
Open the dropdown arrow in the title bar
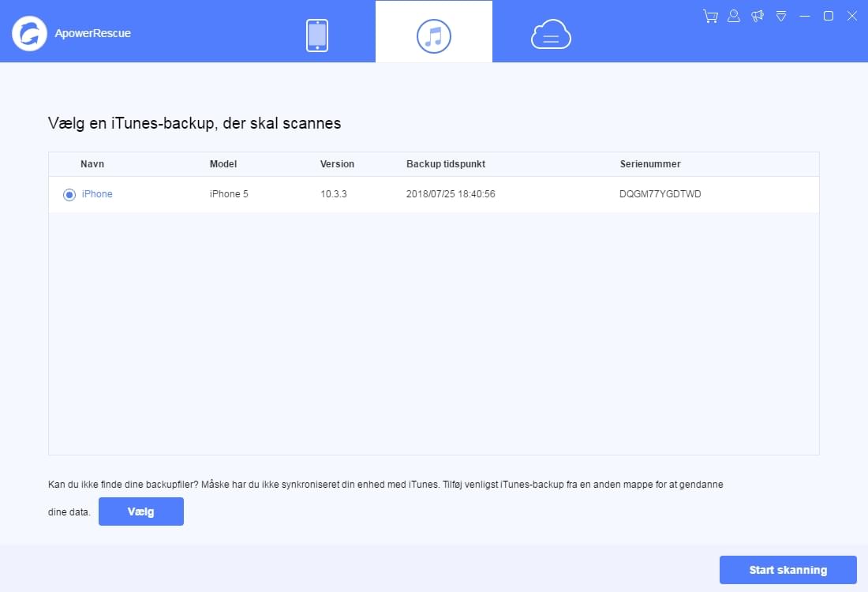coord(780,15)
